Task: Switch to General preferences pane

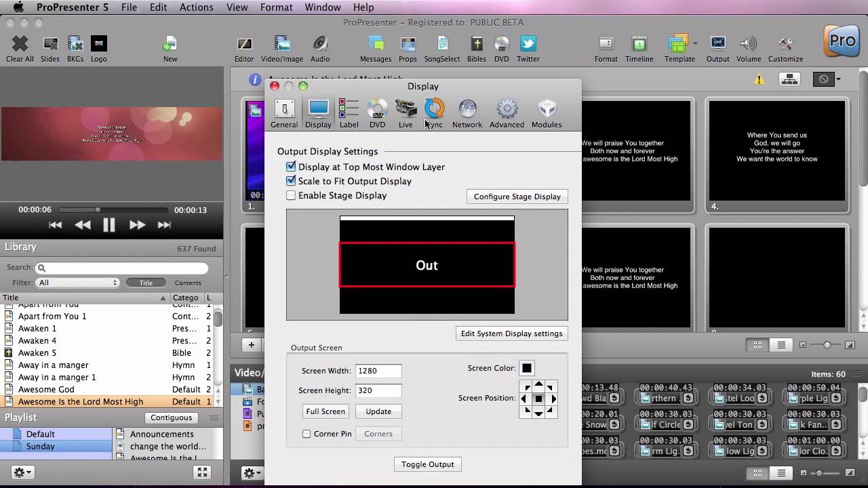Action: (x=284, y=113)
